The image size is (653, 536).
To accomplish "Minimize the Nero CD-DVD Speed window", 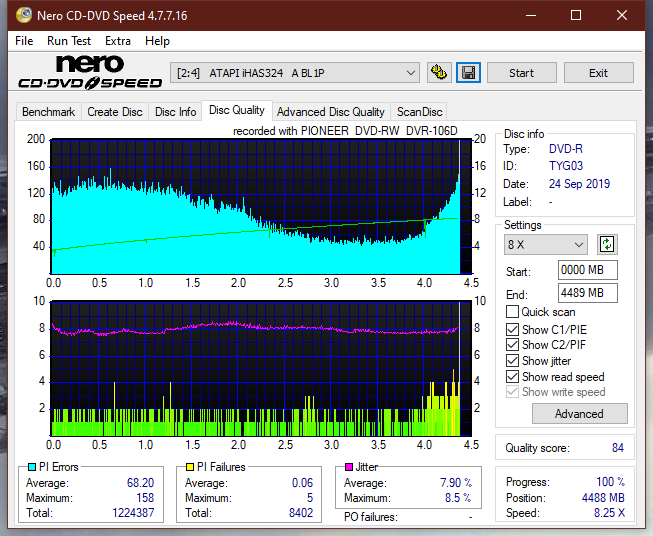I will [x=531, y=15].
